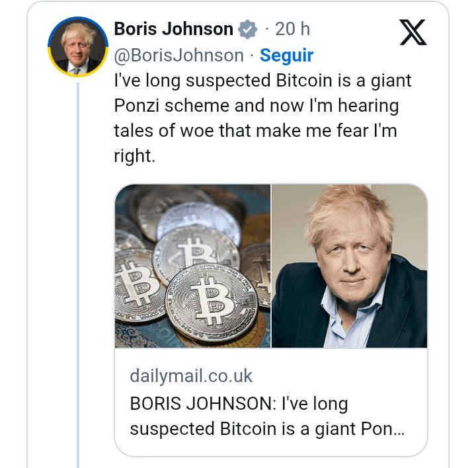This screenshot has width=476, height=468.
Task: Click the vertical thread line below avatar
Action: (x=78, y=264)
